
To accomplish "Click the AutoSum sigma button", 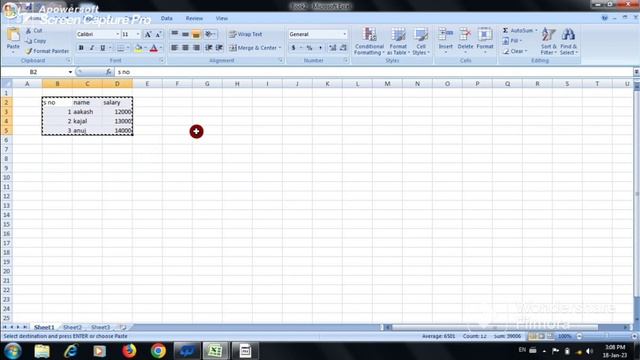I will click(517, 31).
